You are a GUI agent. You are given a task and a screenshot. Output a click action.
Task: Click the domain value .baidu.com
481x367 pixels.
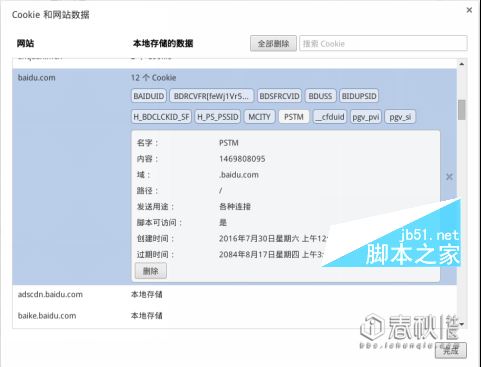point(239,175)
